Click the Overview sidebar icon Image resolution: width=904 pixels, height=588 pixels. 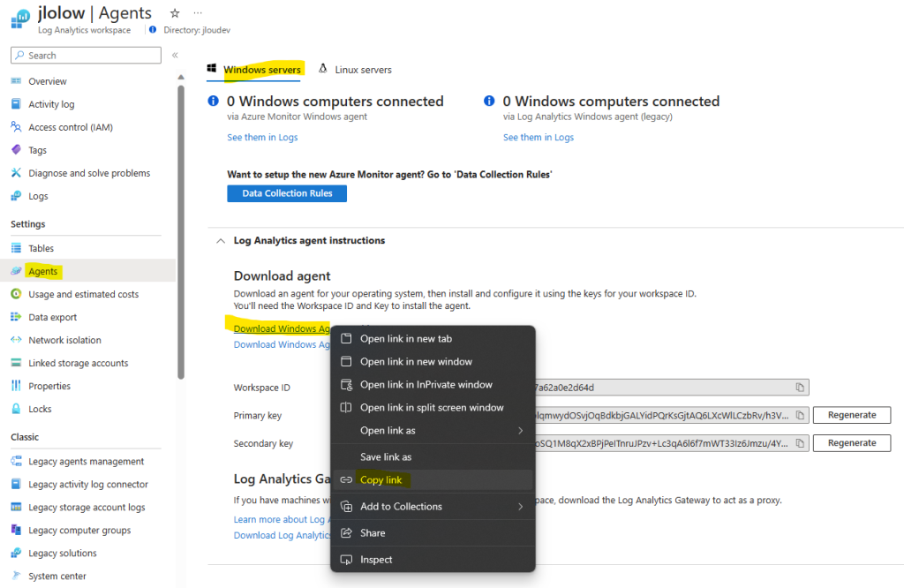click(16, 81)
